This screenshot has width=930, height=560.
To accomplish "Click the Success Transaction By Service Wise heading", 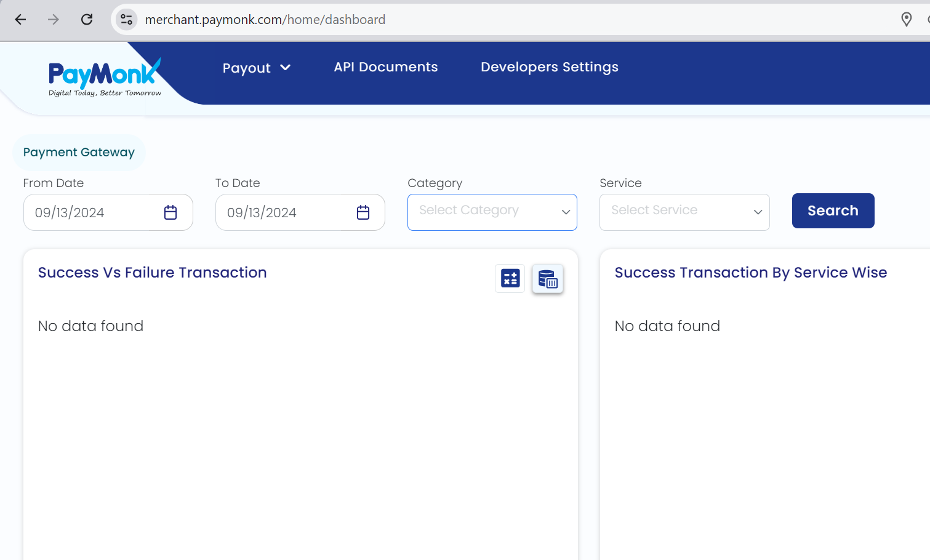I will point(751,273).
